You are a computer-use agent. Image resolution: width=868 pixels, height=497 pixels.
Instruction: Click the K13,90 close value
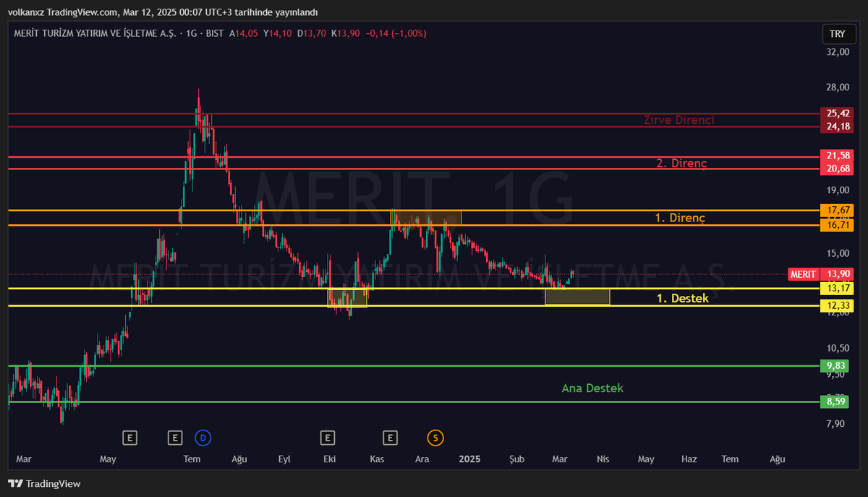345,33
